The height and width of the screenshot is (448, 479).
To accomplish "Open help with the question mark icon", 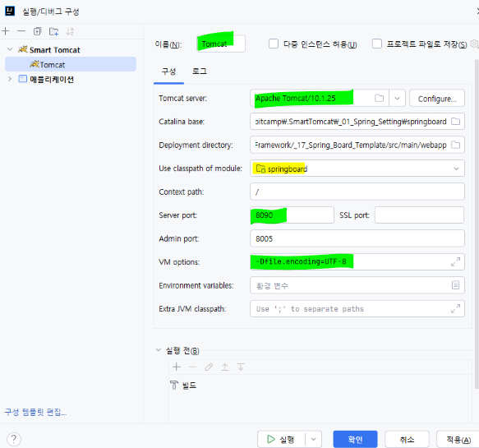I will (14, 440).
